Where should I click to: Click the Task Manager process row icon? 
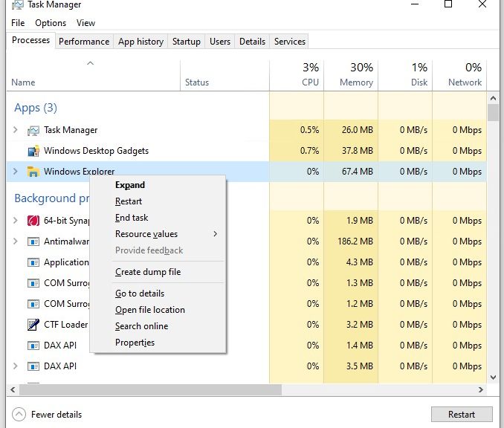point(33,131)
